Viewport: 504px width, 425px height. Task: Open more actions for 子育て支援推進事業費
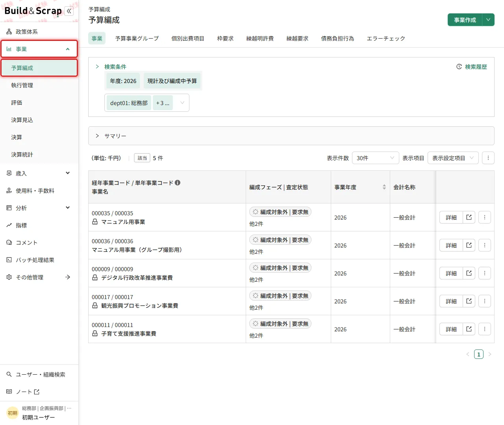(x=485, y=329)
